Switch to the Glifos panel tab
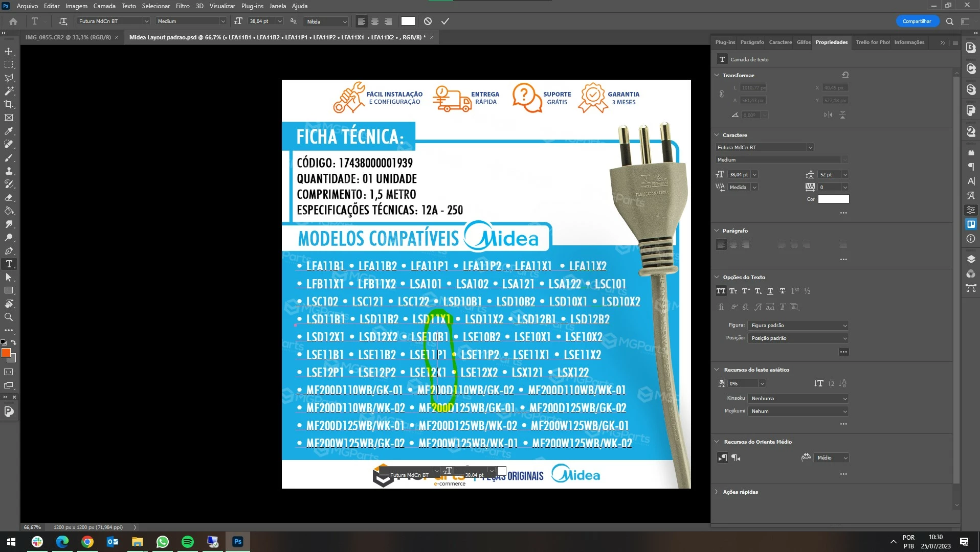This screenshot has height=552, width=980. pos(804,42)
